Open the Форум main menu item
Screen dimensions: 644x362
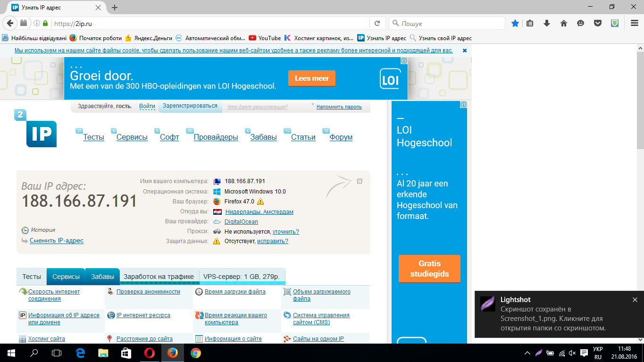tap(341, 137)
